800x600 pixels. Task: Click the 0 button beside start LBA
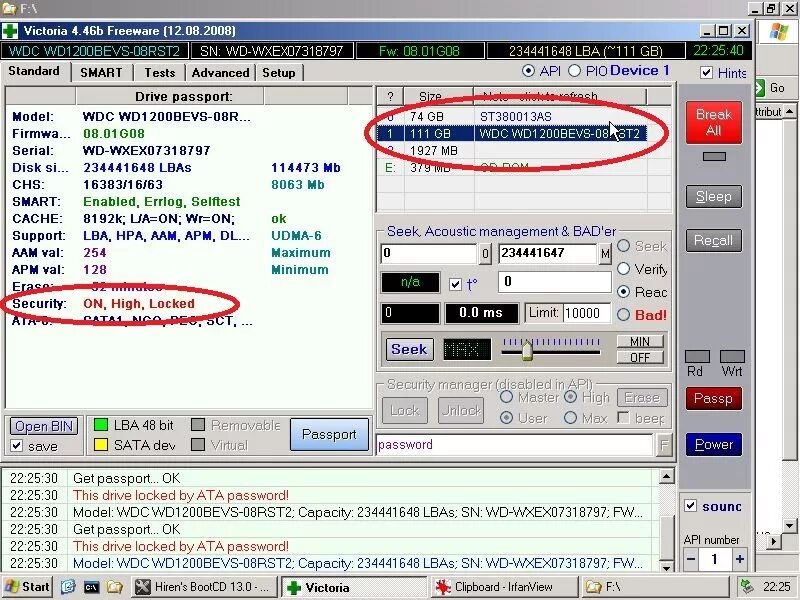(485, 254)
